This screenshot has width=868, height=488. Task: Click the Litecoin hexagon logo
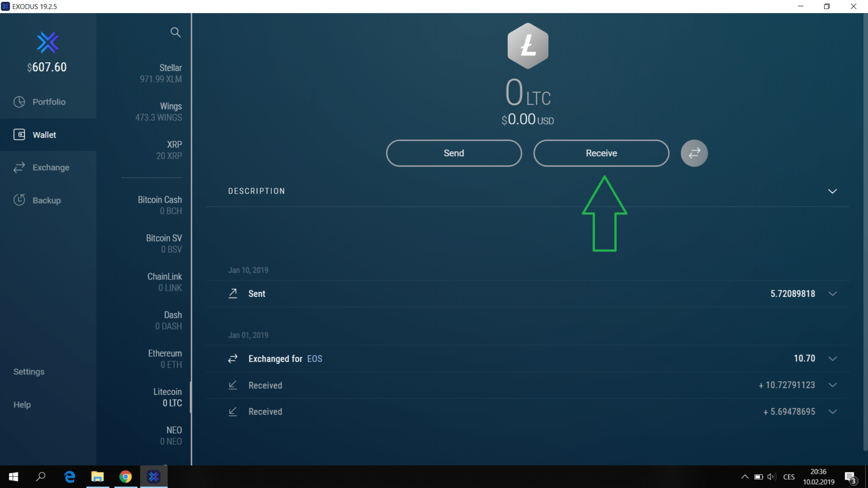point(528,46)
